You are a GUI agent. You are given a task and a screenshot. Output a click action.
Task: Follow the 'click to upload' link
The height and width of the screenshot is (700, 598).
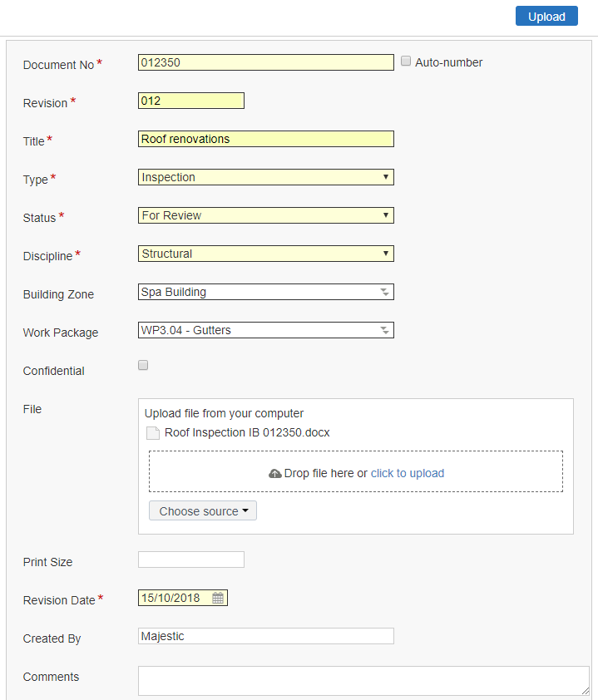(408, 473)
